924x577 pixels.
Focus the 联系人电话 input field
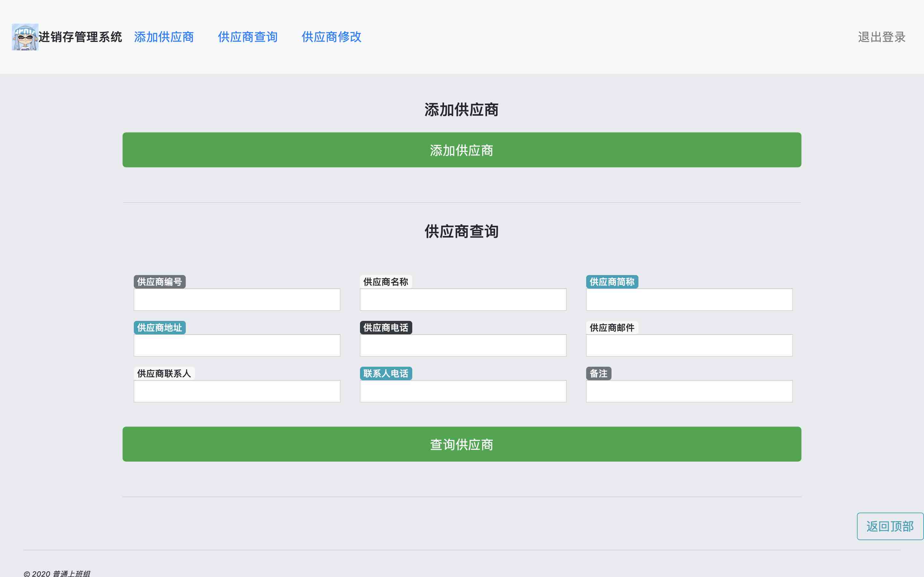click(x=463, y=391)
